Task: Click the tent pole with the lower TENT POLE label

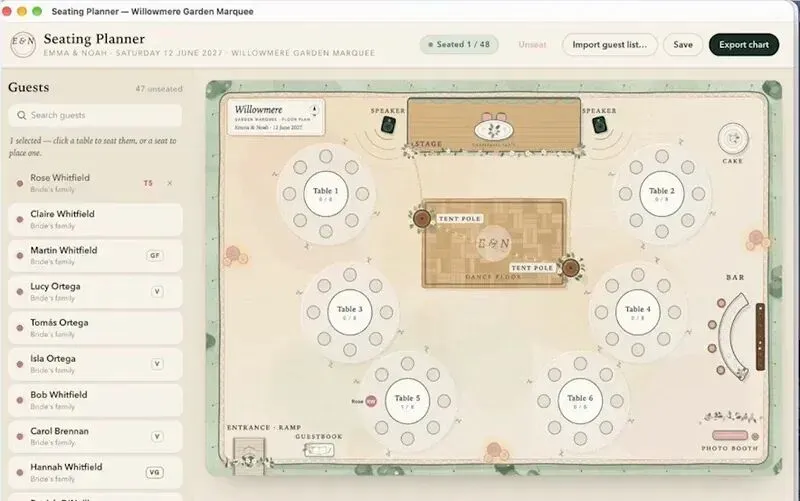Action: [570, 267]
